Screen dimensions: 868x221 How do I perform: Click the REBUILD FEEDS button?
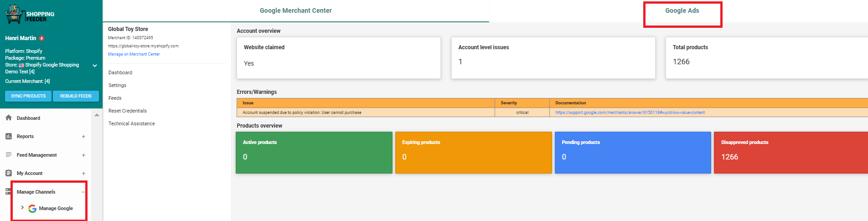[76, 96]
